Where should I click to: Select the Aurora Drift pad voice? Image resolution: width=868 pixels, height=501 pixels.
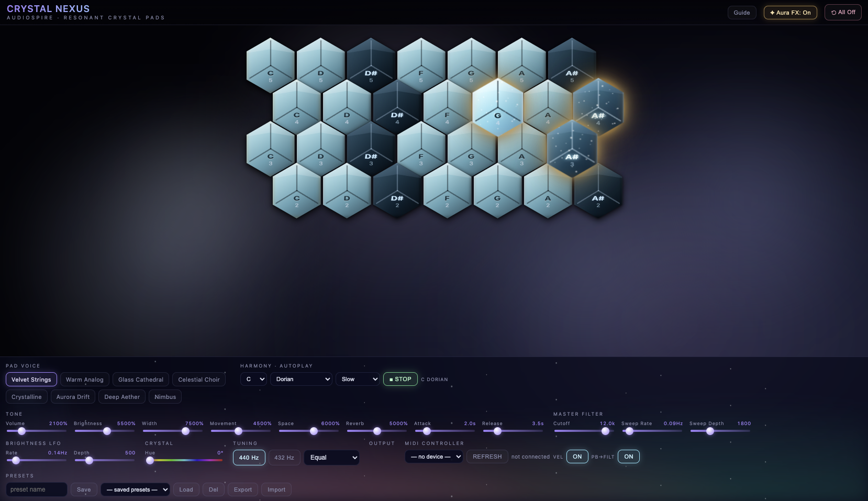(73, 397)
